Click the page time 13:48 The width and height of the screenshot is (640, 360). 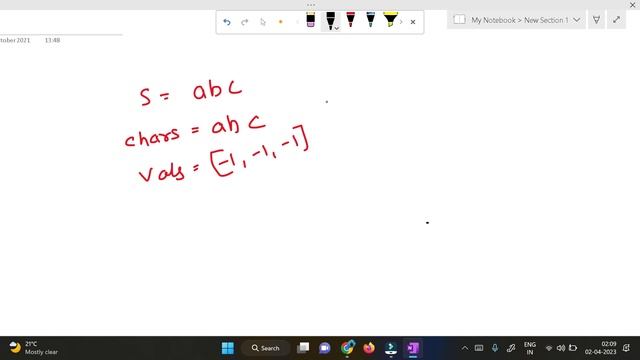(x=53, y=40)
